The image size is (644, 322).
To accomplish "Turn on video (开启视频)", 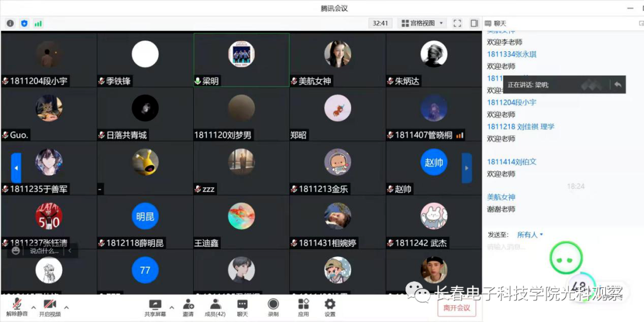I will point(49,307).
